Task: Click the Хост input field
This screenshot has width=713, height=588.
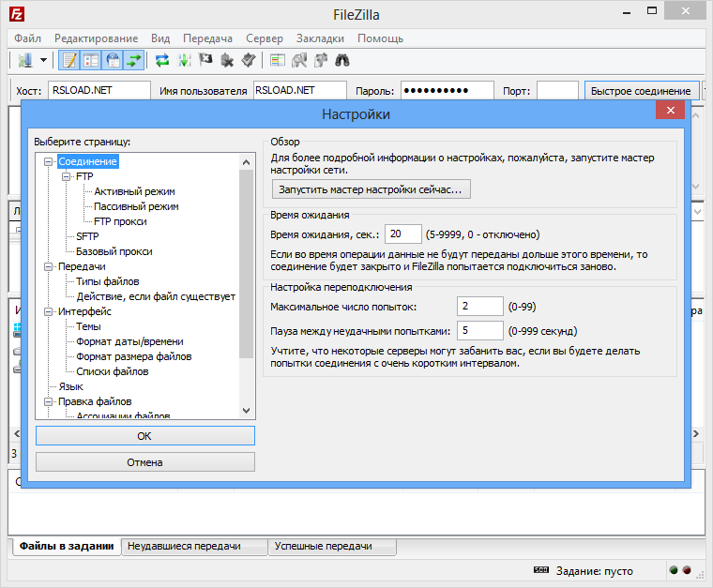Action: point(99,90)
